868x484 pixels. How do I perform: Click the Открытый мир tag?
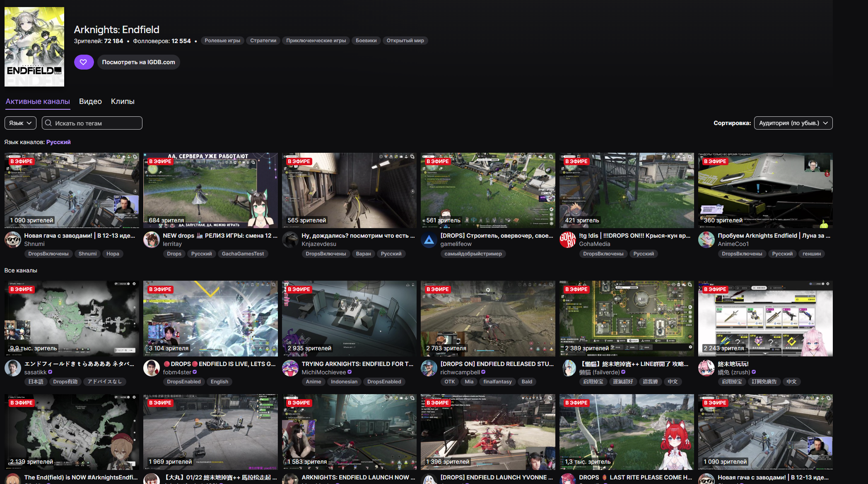click(405, 41)
